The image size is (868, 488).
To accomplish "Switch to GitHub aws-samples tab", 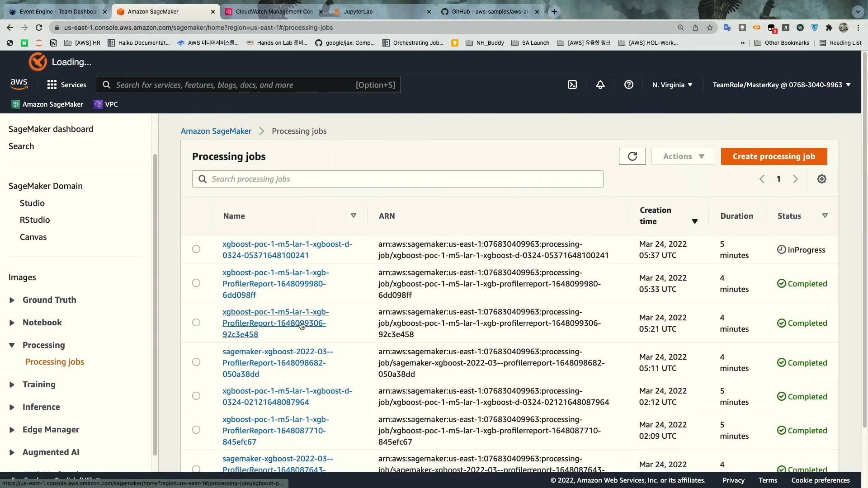I will click(x=489, y=12).
